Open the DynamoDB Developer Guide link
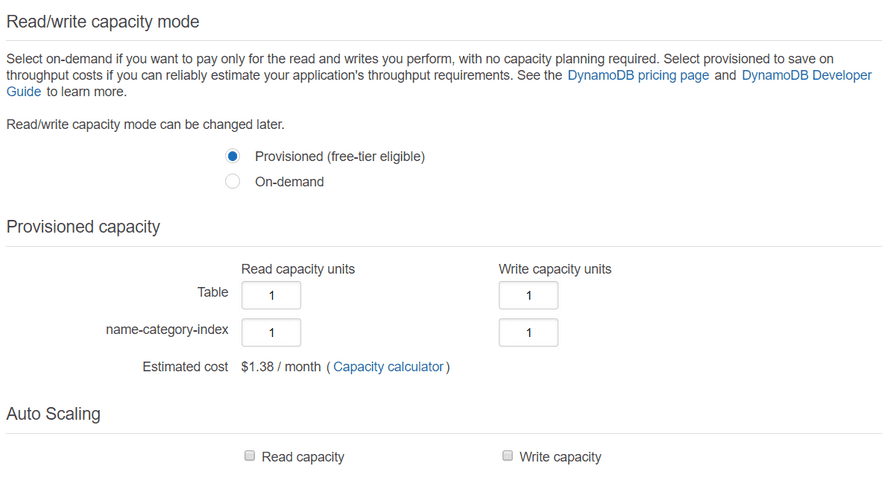Image resolution: width=885 pixels, height=498 pixels. (807, 75)
